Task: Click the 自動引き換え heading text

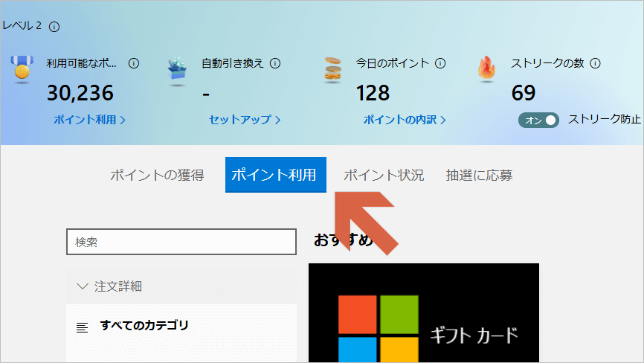Action: (232, 63)
